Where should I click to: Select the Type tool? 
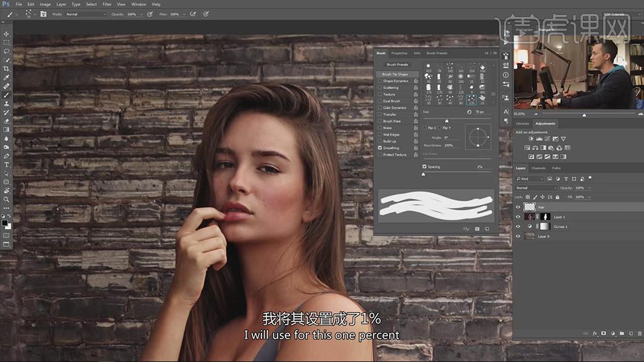tap(6, 164)
